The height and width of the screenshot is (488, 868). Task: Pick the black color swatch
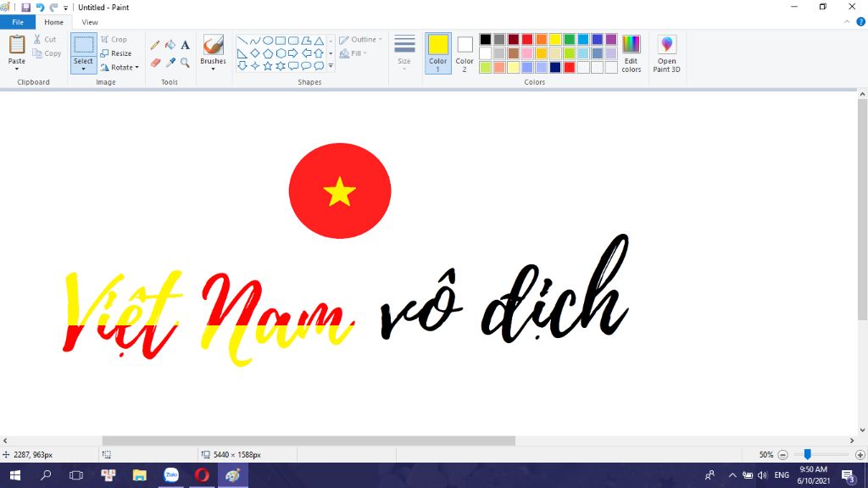pyautogui.click(x=486, y=39)
